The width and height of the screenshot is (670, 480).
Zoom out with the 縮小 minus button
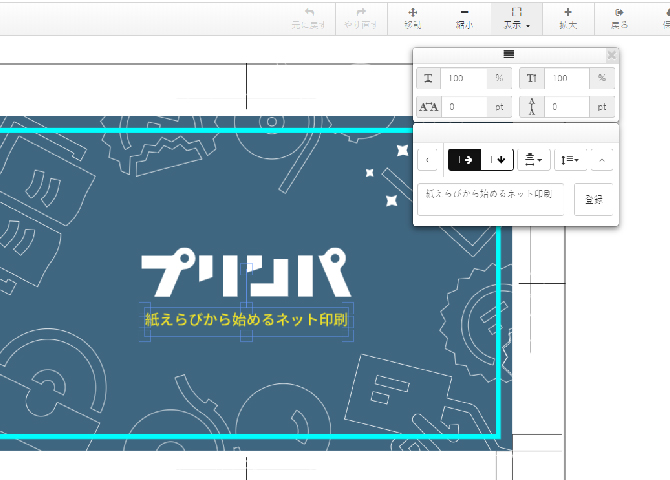tap(464, 19)
